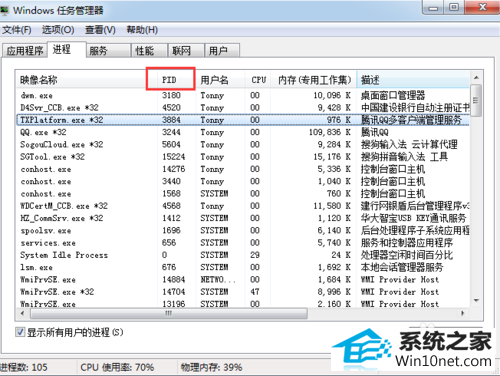
Task: Select the D4Svr_CCB.exe *32 process
Action: 243,108
